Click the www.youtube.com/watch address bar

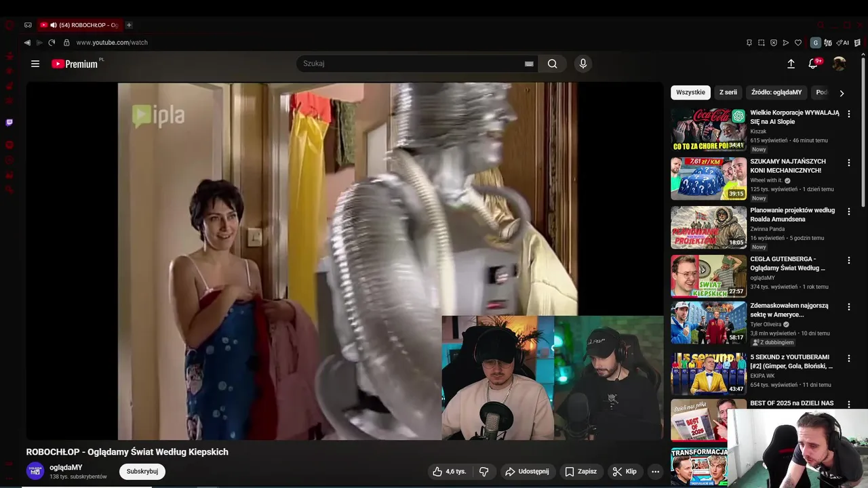[x=112, y=43]
